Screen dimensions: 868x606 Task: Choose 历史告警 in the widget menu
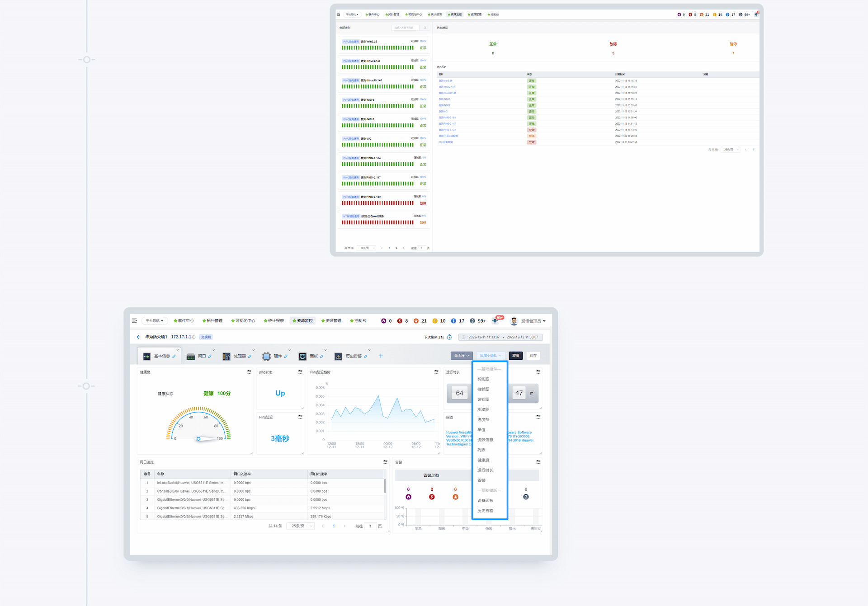pyautogui.click(x=485, y=511)
